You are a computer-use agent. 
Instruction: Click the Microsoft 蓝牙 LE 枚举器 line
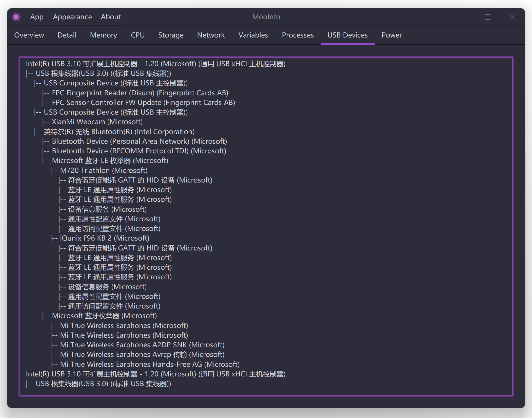[105, 160]
